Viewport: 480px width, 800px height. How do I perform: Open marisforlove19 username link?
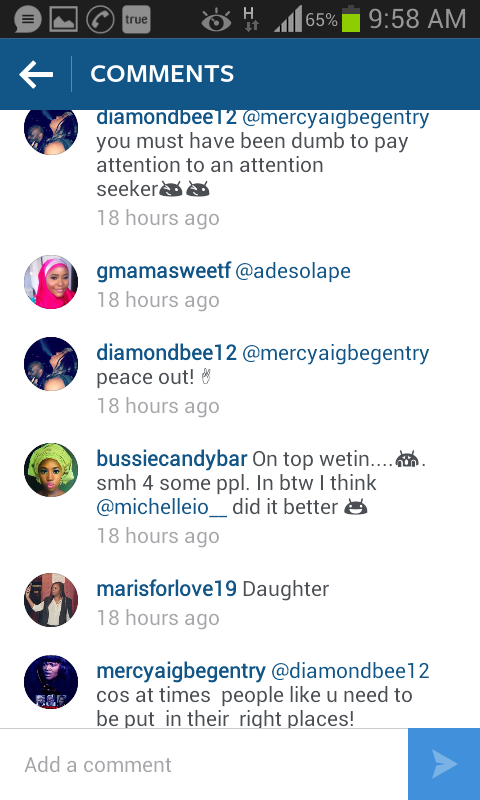pyautogui.click(x=166, y=589)
